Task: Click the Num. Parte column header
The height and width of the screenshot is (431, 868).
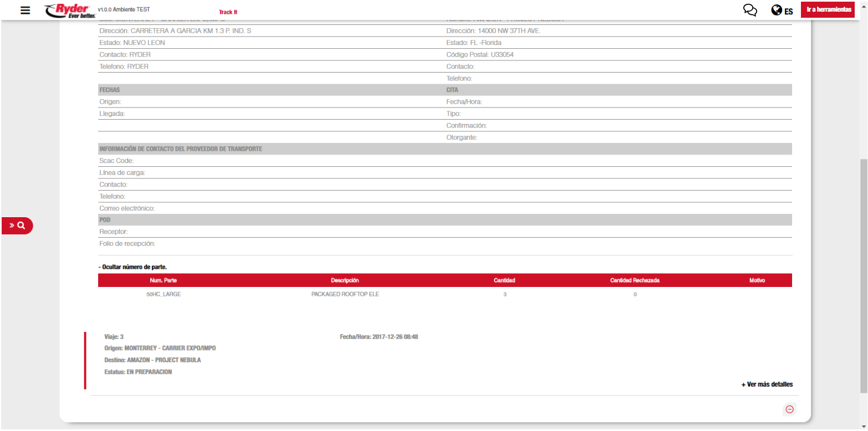Action: pyautogui.click(x=164, y=280)
